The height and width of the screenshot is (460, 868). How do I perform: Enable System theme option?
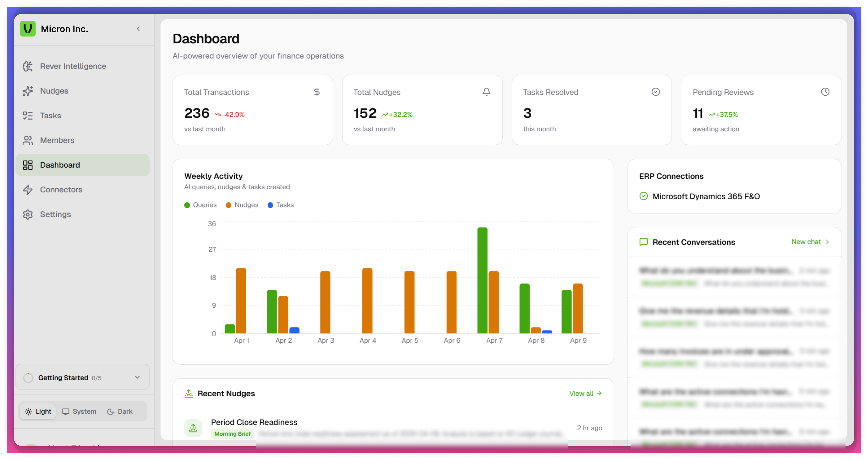[x=79, y=411]
